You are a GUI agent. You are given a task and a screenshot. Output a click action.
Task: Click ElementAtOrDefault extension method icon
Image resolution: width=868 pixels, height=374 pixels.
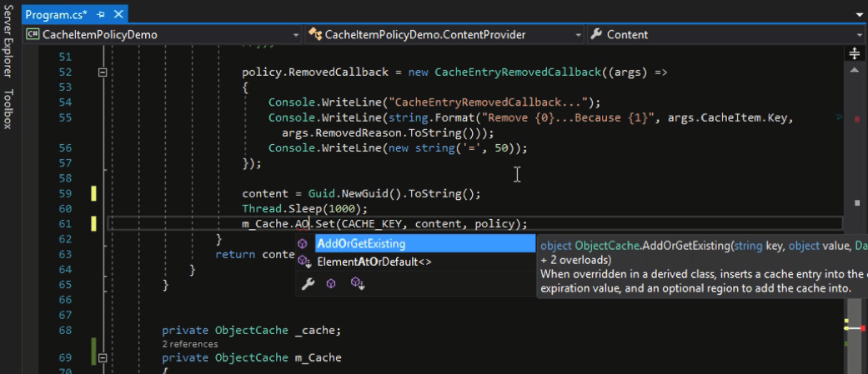304,262
